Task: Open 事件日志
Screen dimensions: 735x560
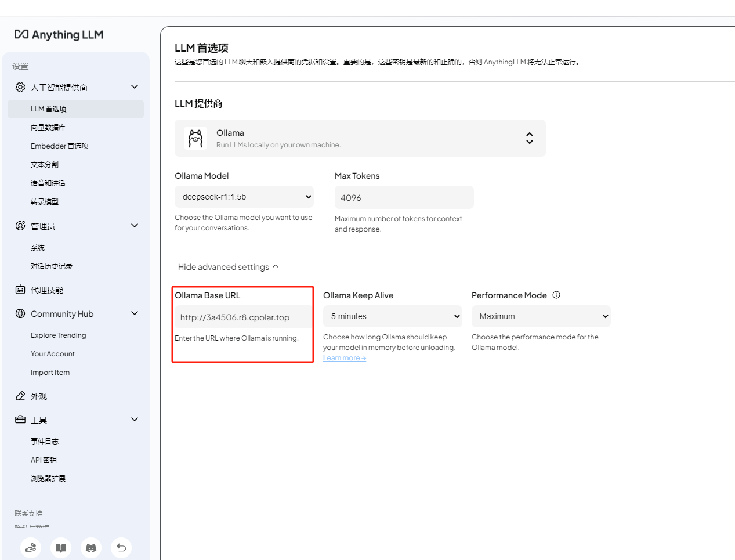Action: pyautogui.click(x=45, y=442)
